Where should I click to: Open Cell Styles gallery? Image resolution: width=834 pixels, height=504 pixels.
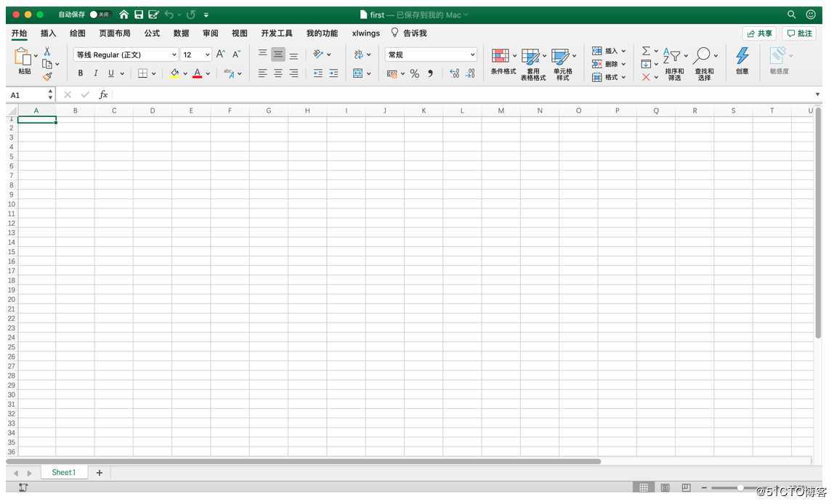tap(563, 65)
